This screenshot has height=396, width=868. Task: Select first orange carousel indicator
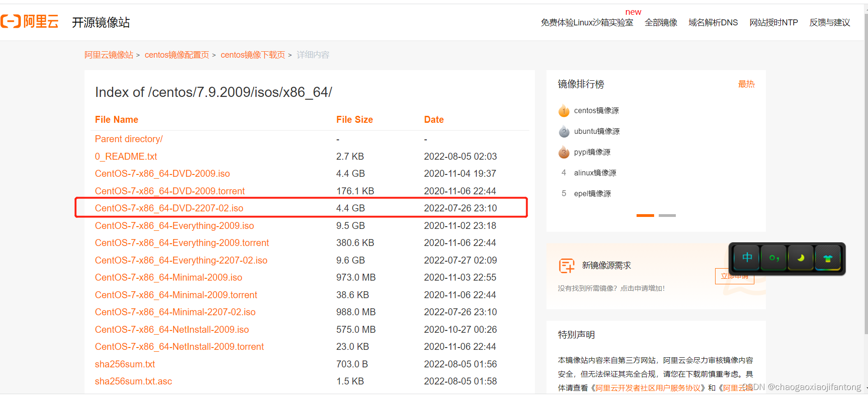pos(645,216)
